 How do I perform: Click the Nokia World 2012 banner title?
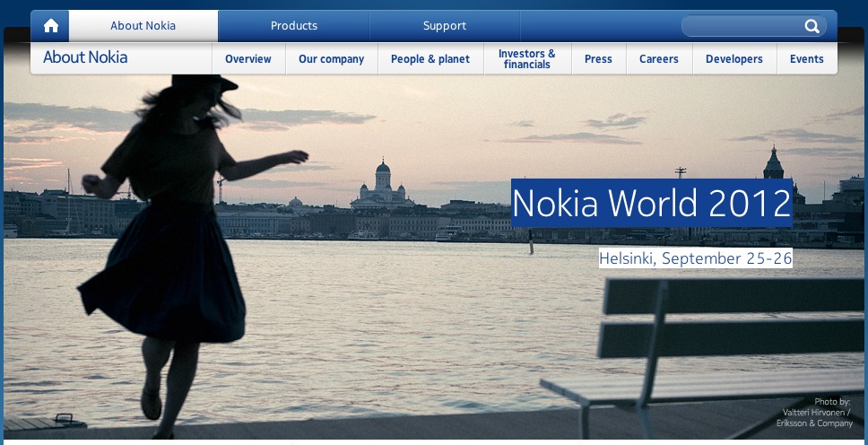(652, 203)
